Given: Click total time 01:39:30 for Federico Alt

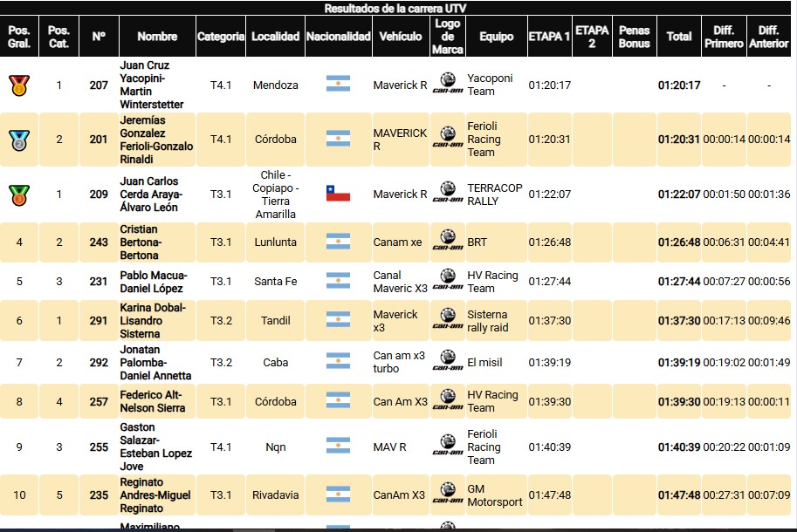Looking at the screenshot, I should coord(678,402).
